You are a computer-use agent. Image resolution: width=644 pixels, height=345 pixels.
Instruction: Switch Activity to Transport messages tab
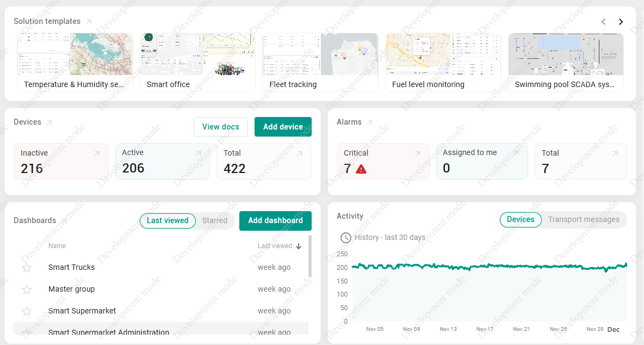point(584,220)
